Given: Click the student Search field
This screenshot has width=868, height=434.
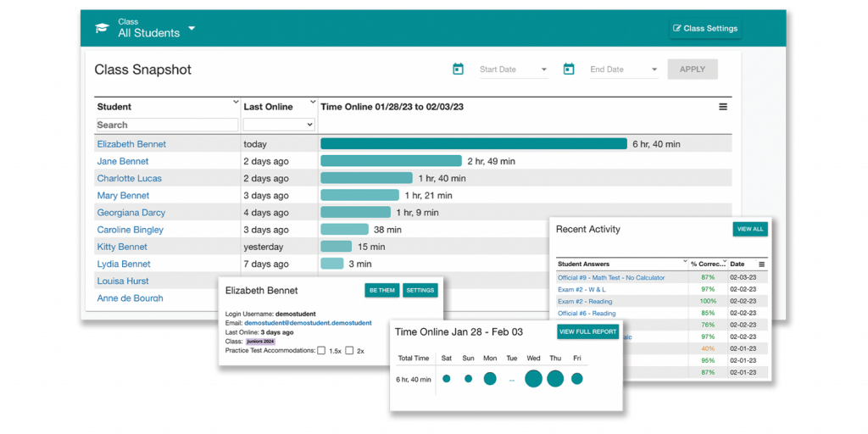Looking at the screenshot, I should coord(167,125).
